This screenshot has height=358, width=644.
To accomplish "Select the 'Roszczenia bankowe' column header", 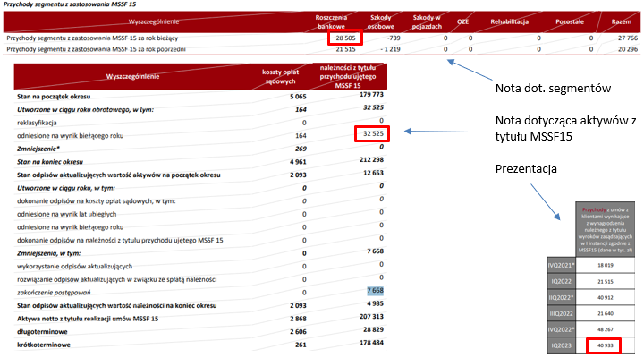I will [x=331, y=21].
